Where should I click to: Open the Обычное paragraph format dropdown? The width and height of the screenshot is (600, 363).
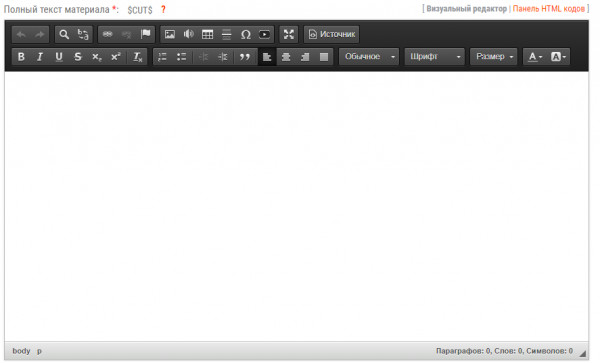(x=369, y=57)
